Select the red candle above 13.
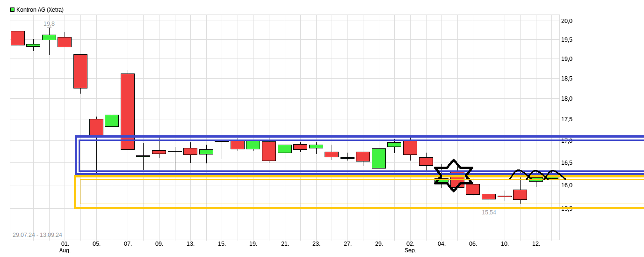 [x=190, y=151]
